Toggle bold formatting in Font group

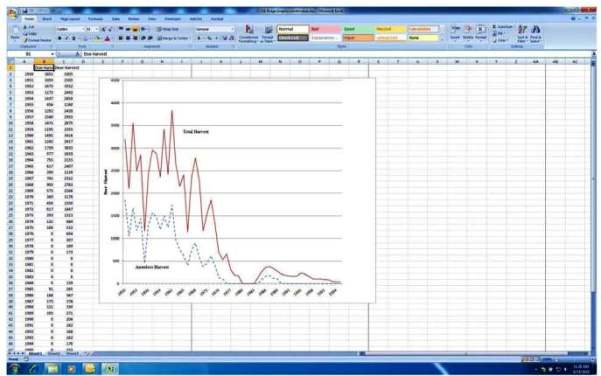click(59, 38)
